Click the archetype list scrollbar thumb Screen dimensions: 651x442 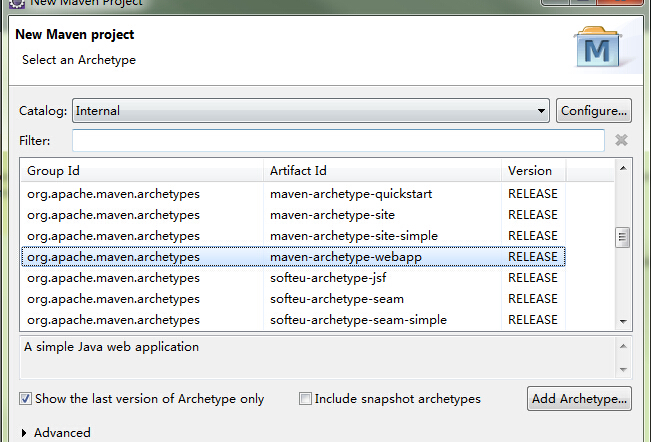622,237
